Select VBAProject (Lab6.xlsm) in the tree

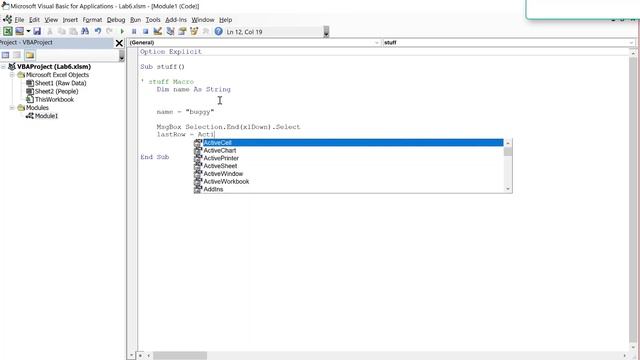(54, 67)
